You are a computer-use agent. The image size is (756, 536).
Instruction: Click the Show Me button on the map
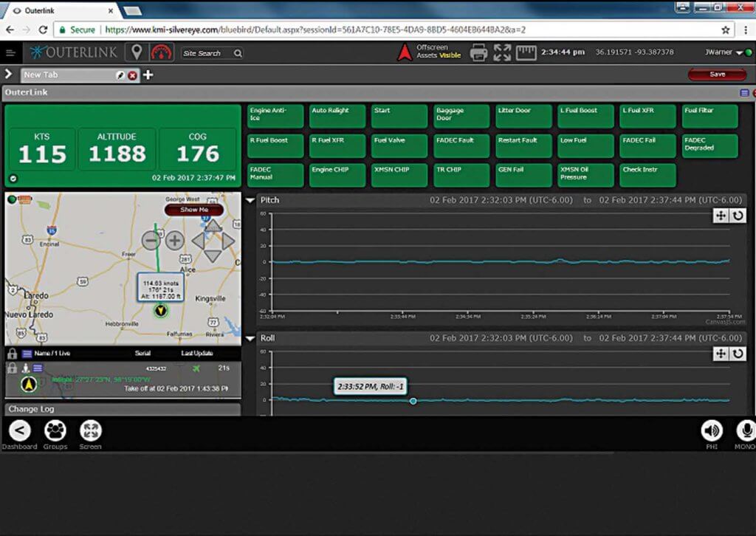(x=194, y=210)
